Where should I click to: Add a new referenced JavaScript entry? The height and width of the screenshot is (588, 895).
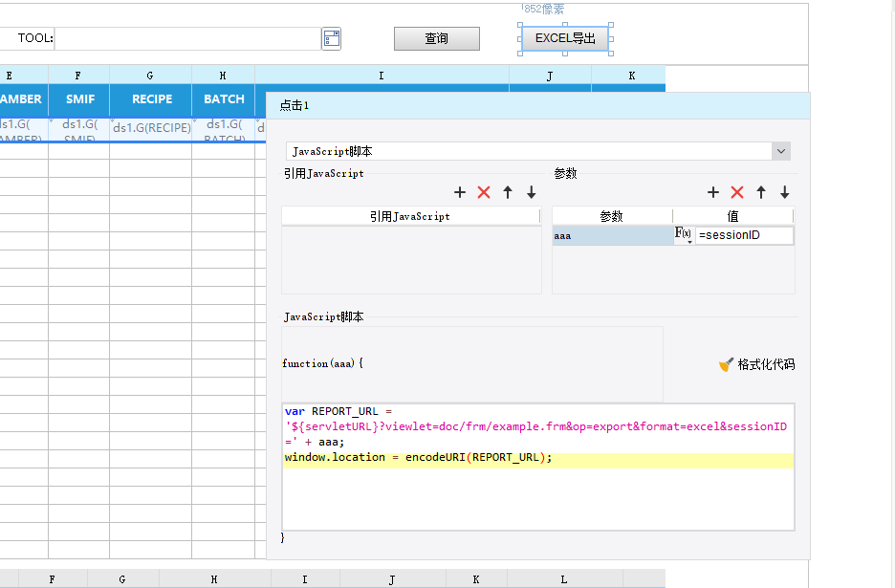coord(460,192)
